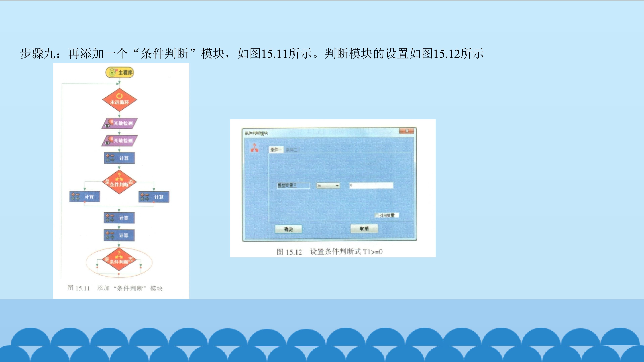Screen dimensions: 644x362
Task: Click the 计算 block on the 是 branch
Action: (85, 197)
